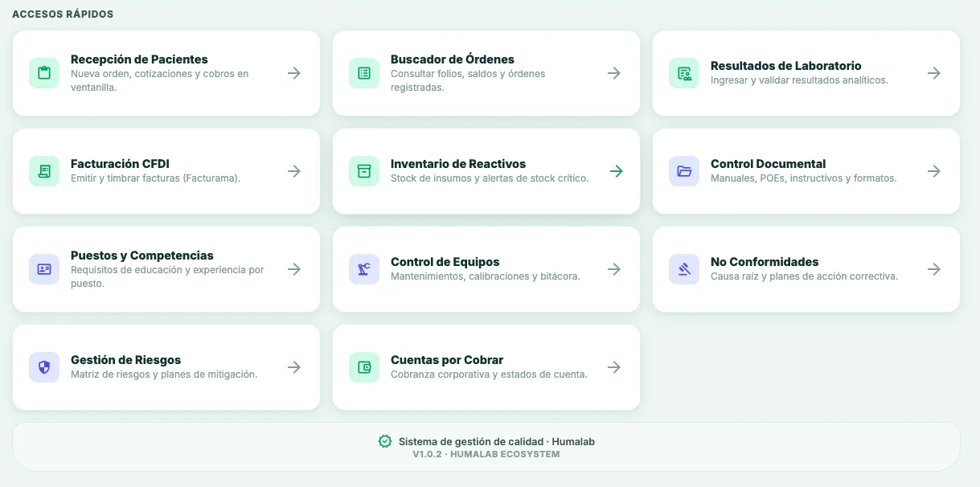Open the No Conformidades module

pyautogui.click(x=806, y=269)
